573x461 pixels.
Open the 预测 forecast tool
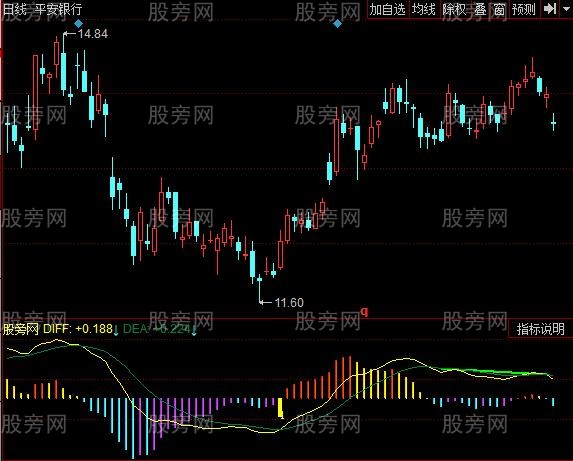pos(524,9)
